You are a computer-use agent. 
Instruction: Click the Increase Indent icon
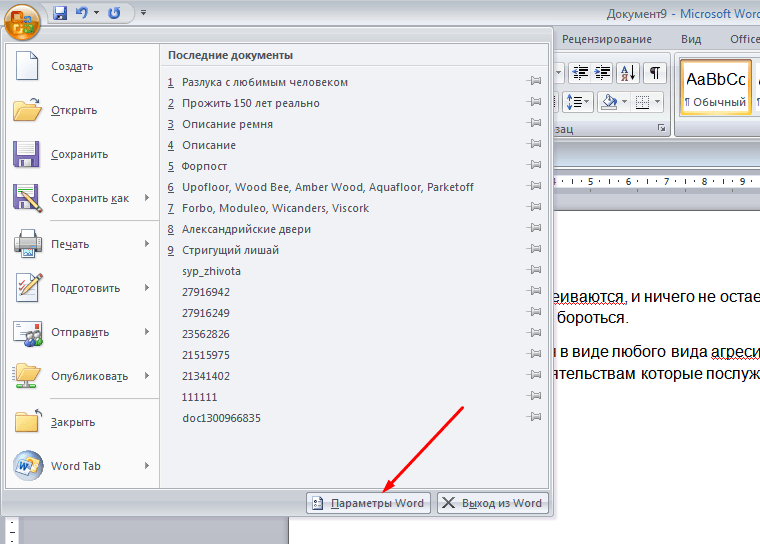[x=603, y=73]
